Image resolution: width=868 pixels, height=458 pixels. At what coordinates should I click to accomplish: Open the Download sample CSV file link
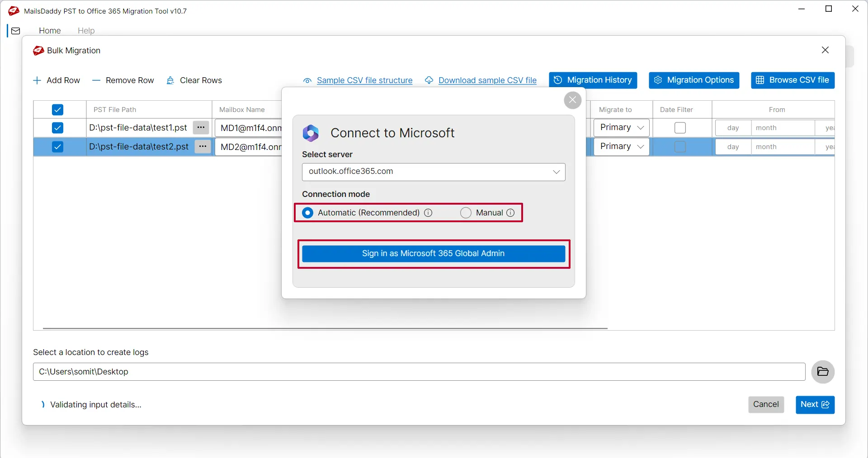(x=487, y=80)
